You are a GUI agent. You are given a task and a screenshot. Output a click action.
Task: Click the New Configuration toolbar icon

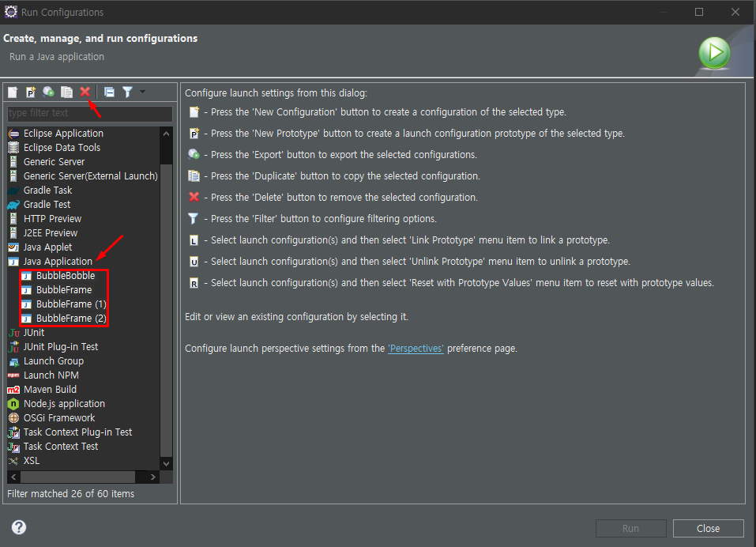pyautogui.click(x=13, y=92)
